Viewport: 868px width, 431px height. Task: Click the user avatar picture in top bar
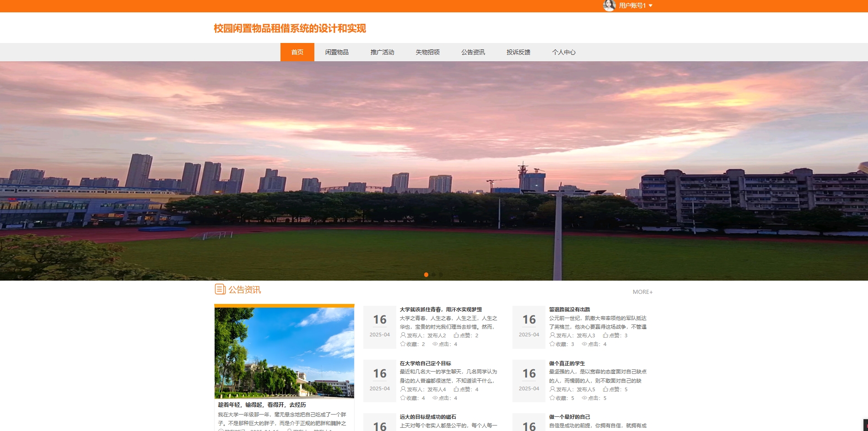[609, 5]
